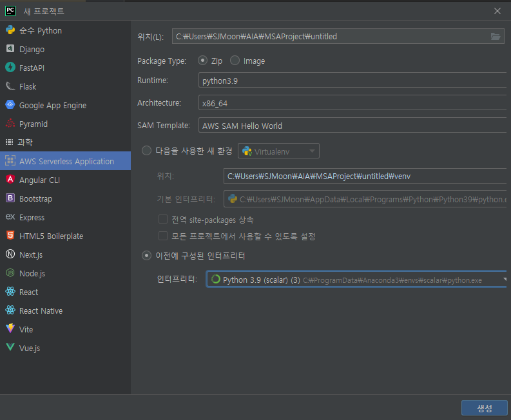This screenshot has height=420, width=511.
Task: Select FastAPI project type
Action: tap(65, 68)
